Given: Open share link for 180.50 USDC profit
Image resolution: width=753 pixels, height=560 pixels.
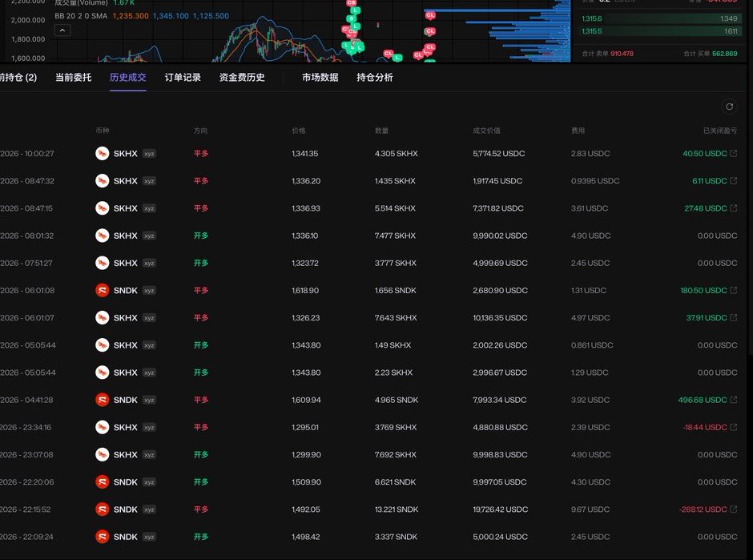Looking at the screenshot, I should point(733,290).
